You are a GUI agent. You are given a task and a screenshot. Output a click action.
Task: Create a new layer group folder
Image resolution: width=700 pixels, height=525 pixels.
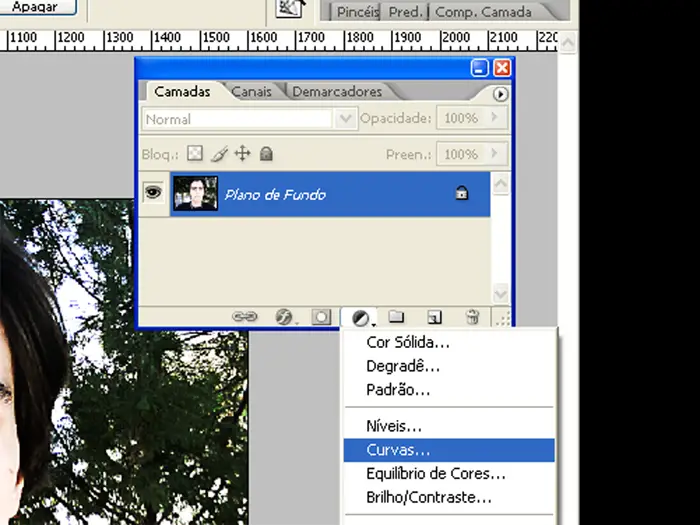coord(396,317)
